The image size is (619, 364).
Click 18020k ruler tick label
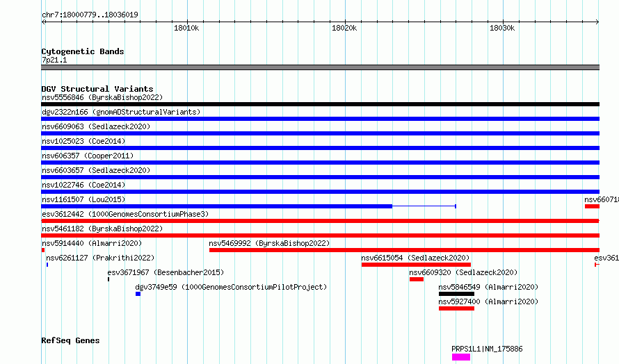[344, 28]
